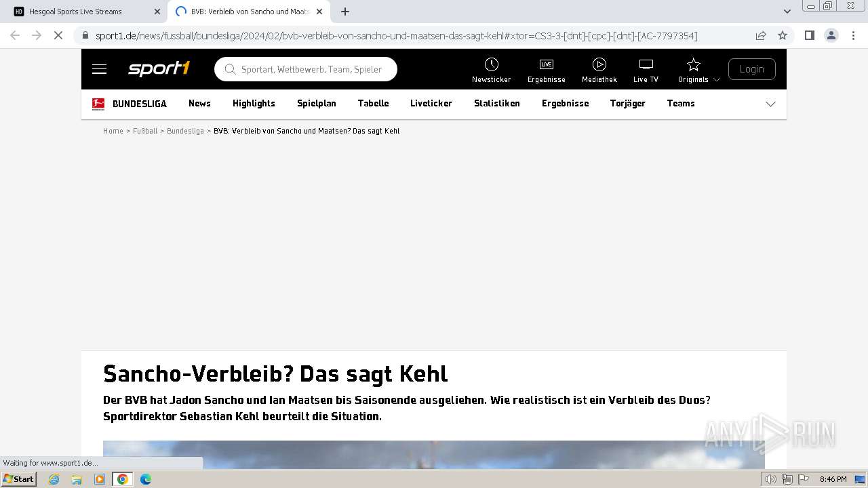Click the show desktop button

(x=861, y=479)
